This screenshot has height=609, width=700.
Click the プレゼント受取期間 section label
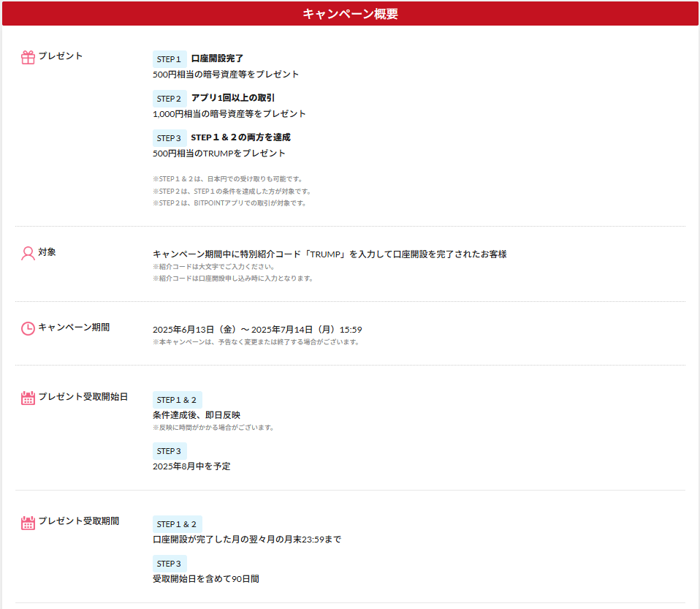pos(78,521)
